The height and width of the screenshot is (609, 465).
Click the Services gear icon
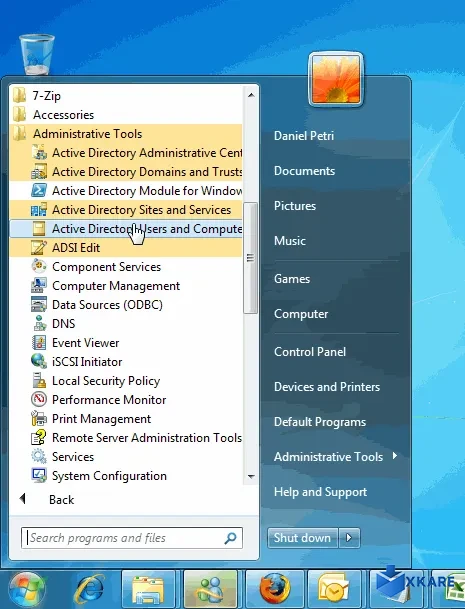click(x=39, y=457)
